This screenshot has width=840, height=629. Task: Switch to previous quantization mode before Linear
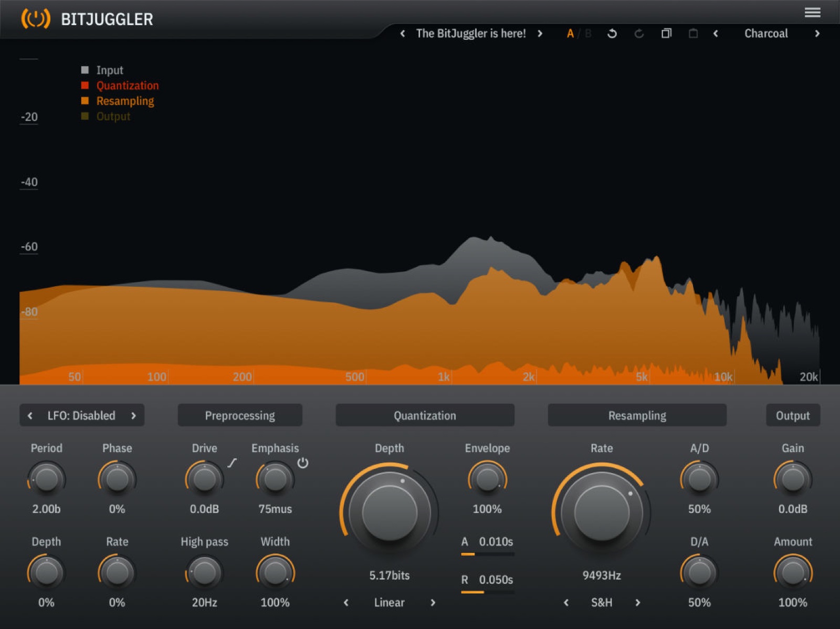pos(346,602)
